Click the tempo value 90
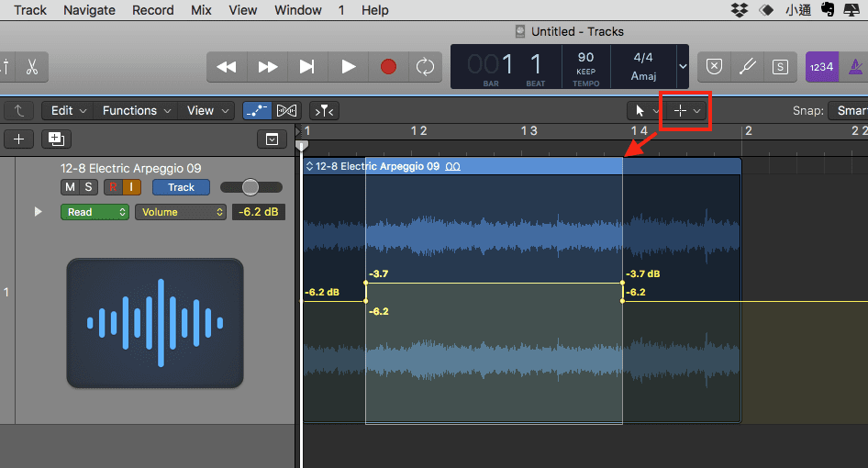Viewport: 868px width, 468px height. pyautogui.click(x=585, y=58)
